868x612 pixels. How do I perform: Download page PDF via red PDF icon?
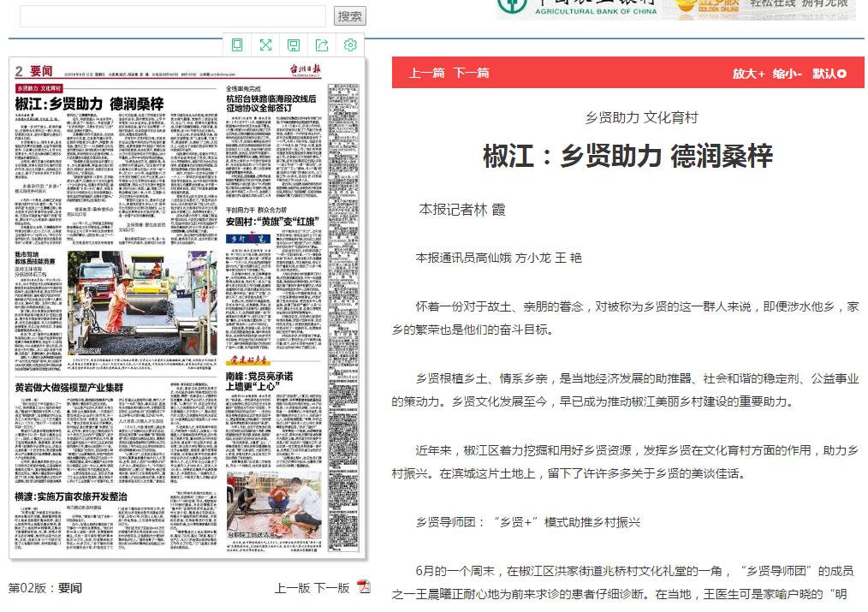click(x=364, y=587)
